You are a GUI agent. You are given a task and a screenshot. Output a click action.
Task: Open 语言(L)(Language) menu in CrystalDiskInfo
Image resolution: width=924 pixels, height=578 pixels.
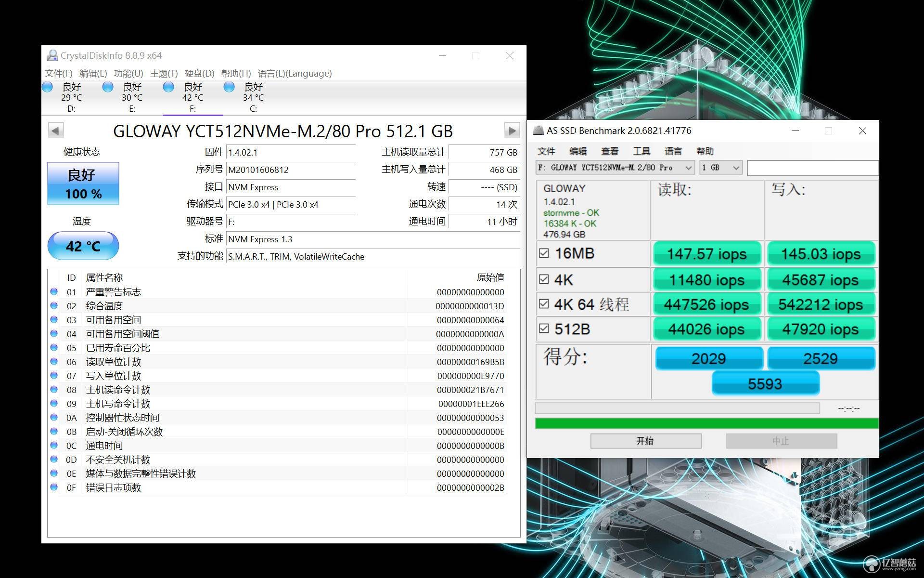point(295,73)
